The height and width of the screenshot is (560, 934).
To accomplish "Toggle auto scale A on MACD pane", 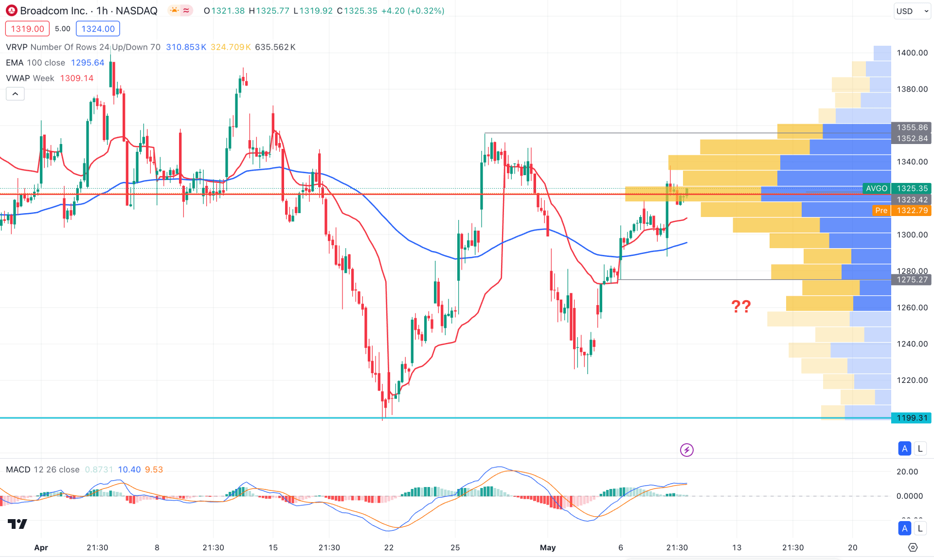I will pos(904,528).
